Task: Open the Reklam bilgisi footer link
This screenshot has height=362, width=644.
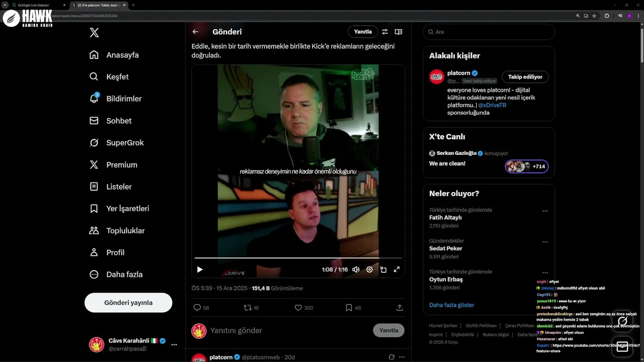Action: (x=496, y=335)
